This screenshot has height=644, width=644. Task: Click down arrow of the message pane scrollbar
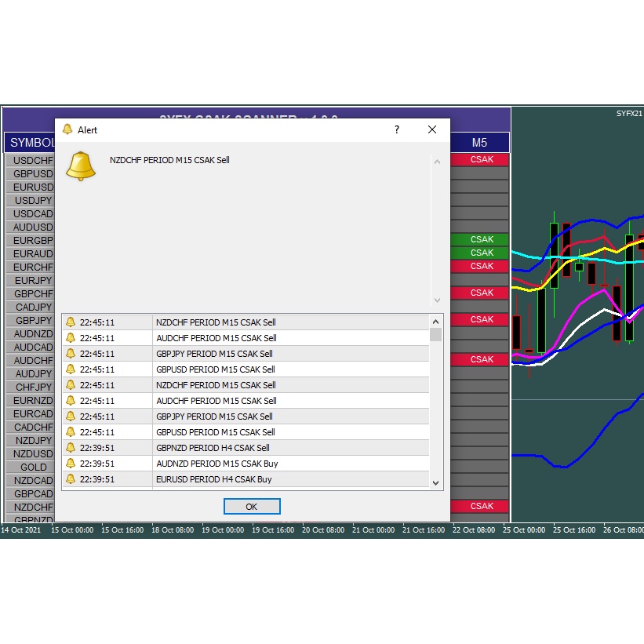click(x=437, y=300)
